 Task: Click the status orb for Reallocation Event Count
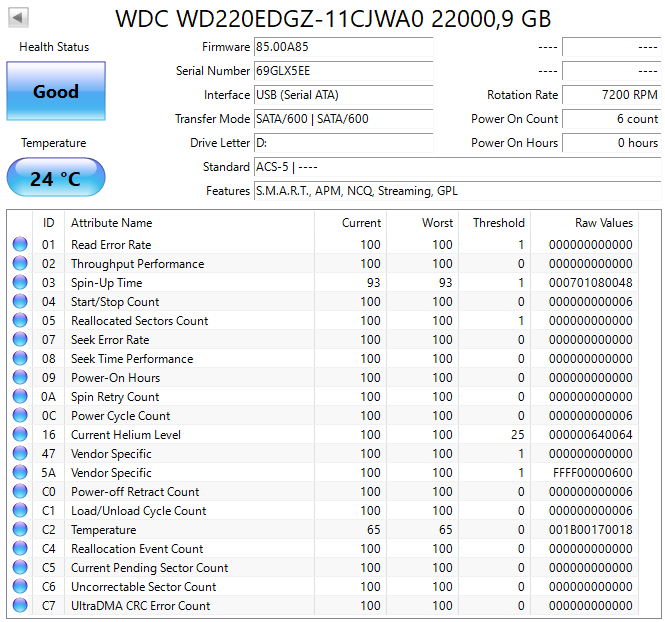point(20,548)
